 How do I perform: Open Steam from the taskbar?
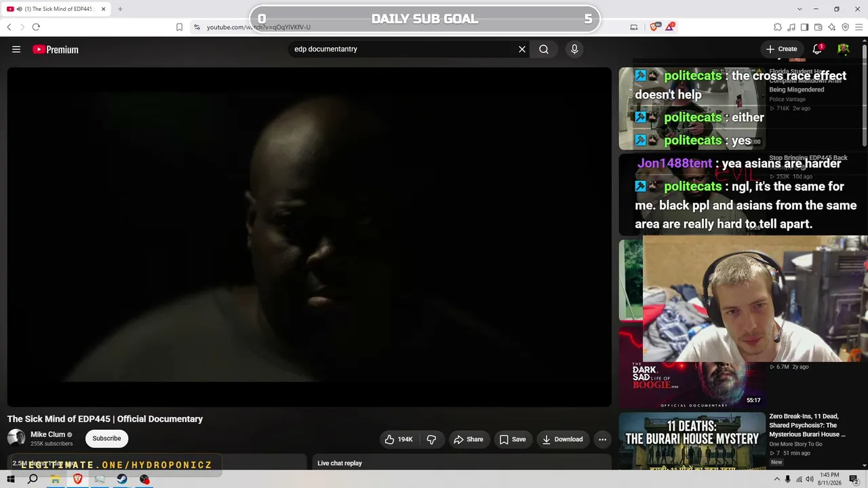coord(122,479)
